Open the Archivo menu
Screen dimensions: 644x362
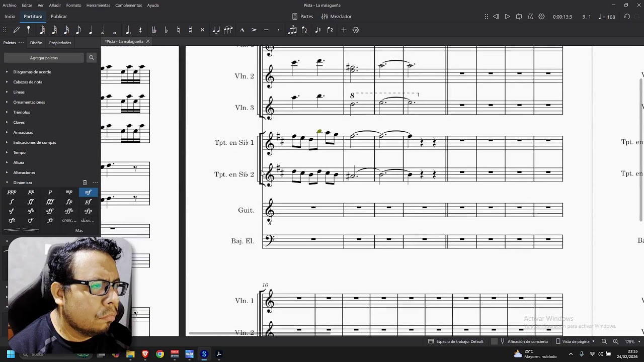10,6
